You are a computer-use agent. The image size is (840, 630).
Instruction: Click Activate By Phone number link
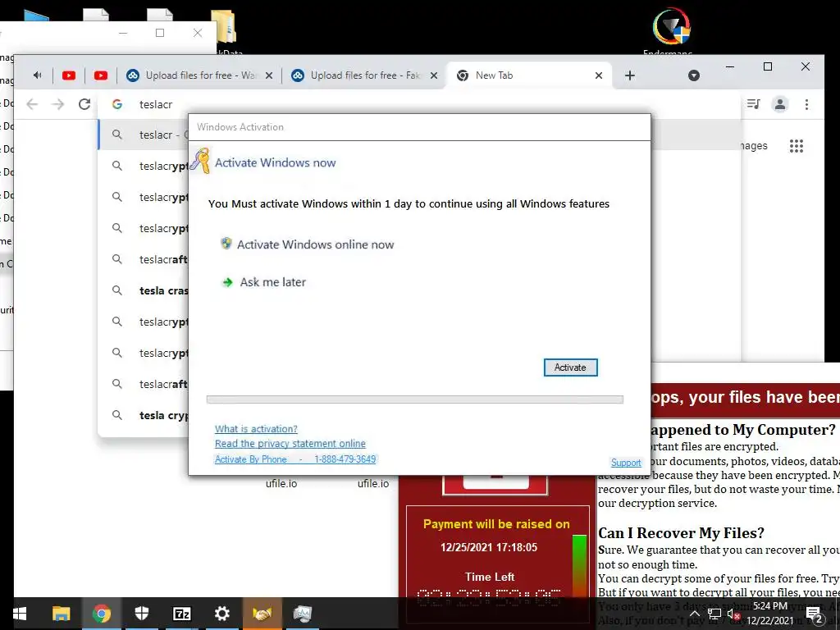tap(295, 459)
